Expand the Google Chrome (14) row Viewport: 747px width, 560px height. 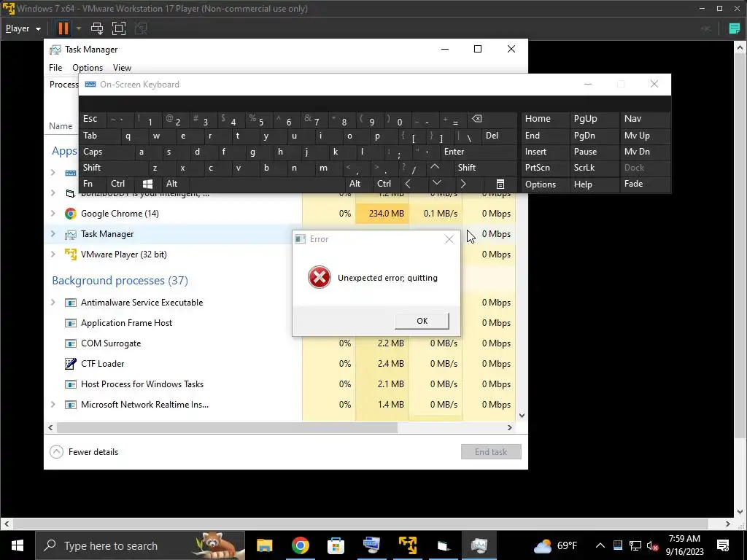pos(53,214)
